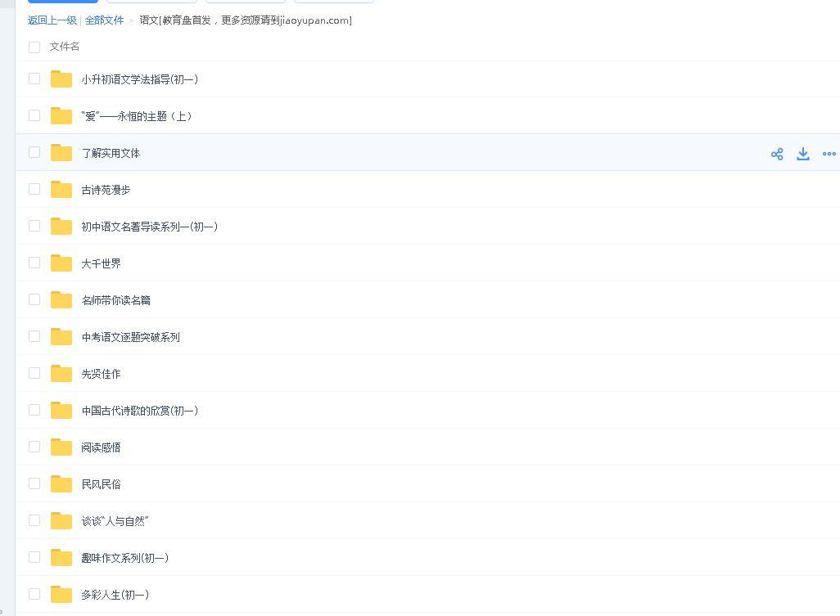Screen dimensions: 840x616
Task: Open 全部文件 breadcrumb link
Action: point(105,20)
